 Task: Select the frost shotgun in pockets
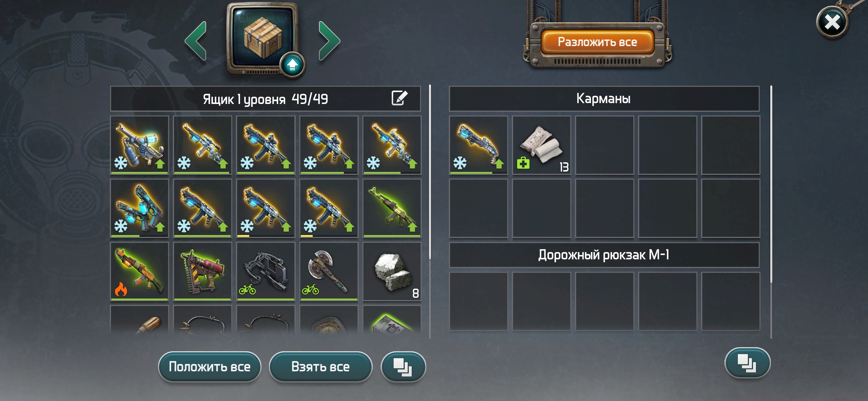coord(479,145)
